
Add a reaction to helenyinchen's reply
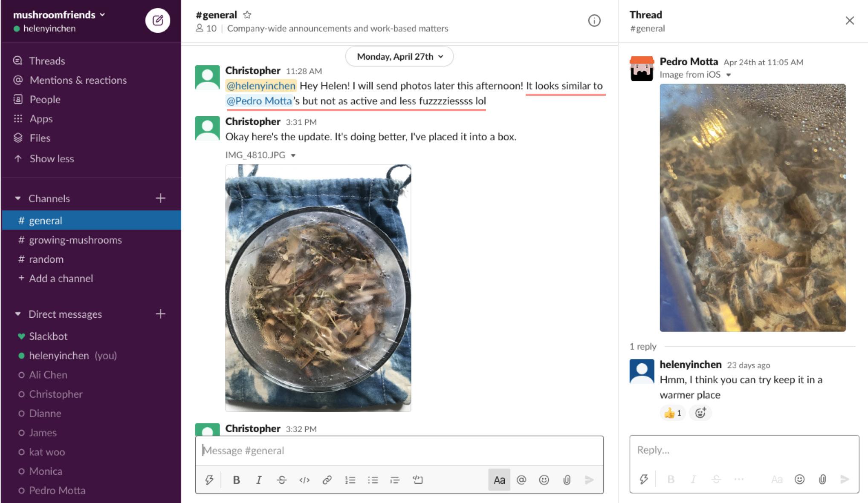pos(700,413)
